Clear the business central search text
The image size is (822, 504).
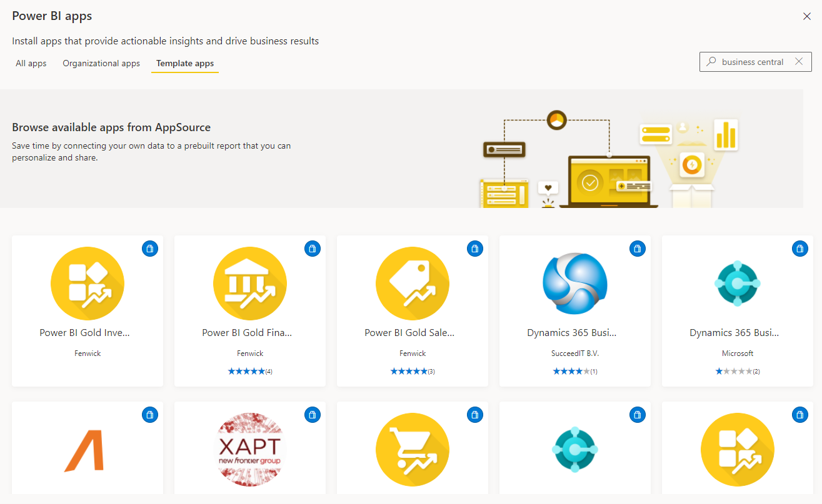click(799, 62)
